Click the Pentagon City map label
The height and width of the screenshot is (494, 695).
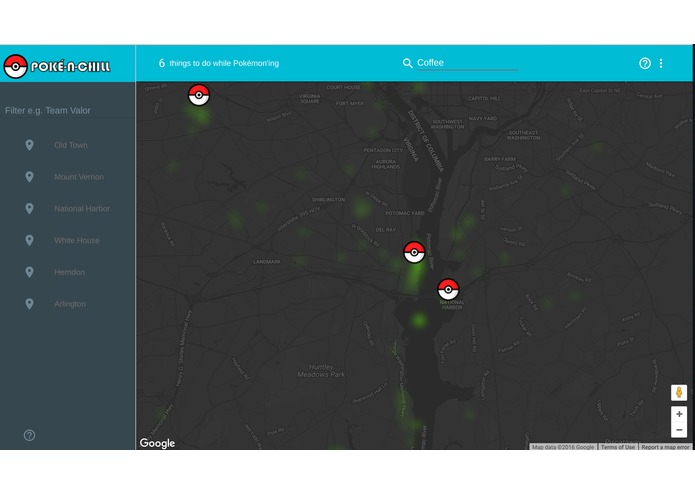(383, 150)
